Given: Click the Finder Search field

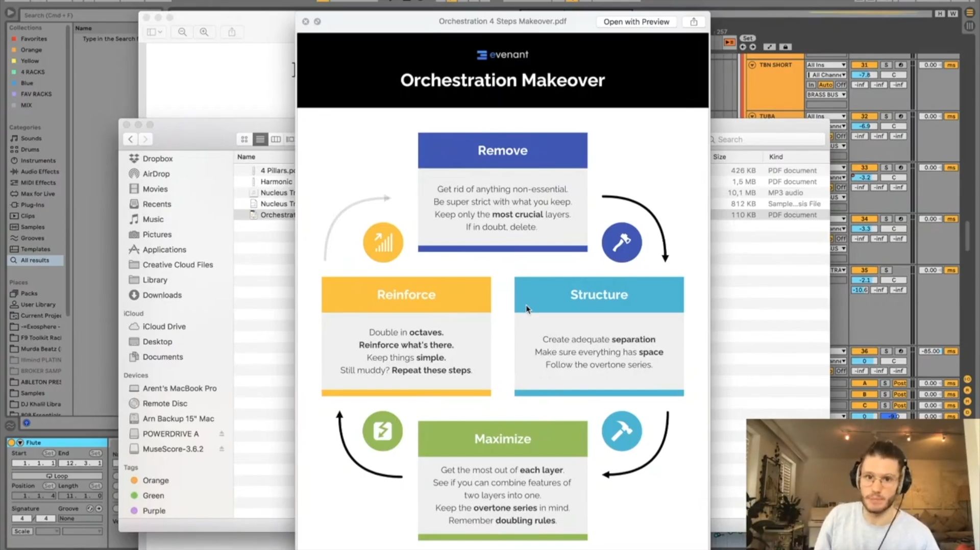Looking at the screenshot, I should click(x=768, y=139).
